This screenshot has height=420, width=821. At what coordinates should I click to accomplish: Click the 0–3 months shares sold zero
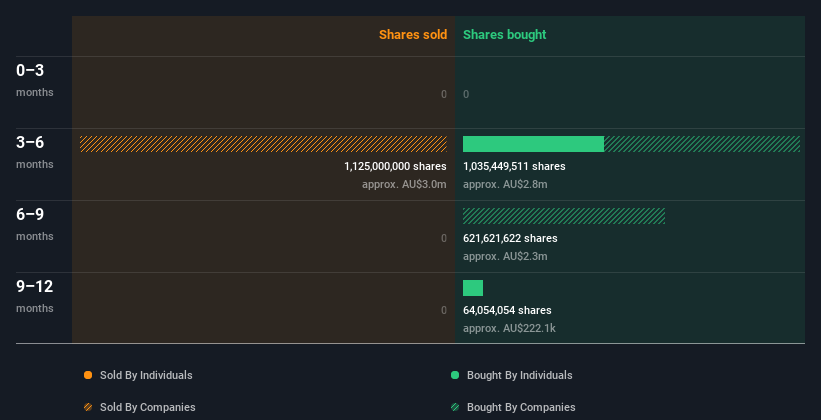[444, 94]
